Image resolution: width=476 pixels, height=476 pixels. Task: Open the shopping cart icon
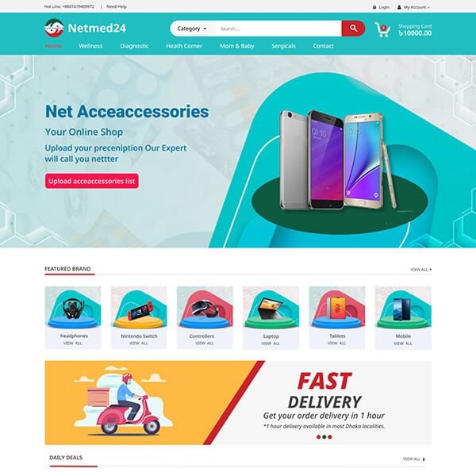point(382,30)
